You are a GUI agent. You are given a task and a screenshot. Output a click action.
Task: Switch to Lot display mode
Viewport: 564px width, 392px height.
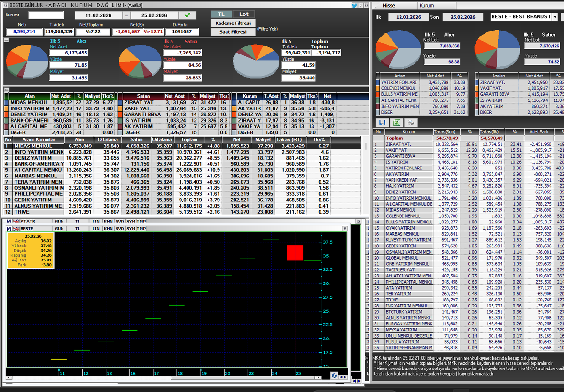243,15
